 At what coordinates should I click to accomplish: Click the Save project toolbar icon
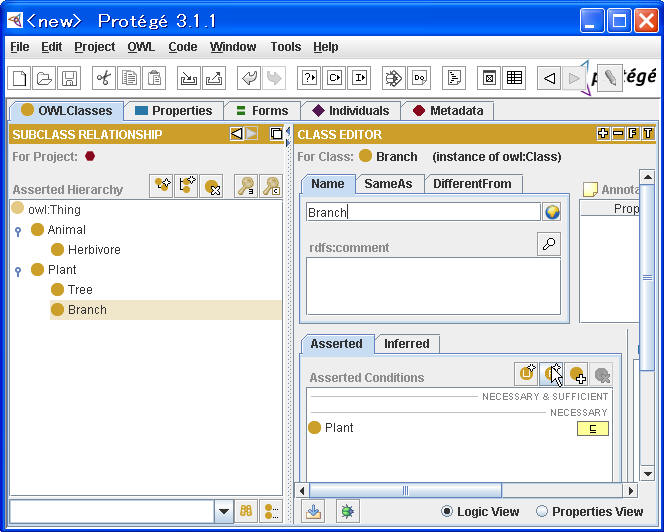pyautogui.click(x=69, y=78)
